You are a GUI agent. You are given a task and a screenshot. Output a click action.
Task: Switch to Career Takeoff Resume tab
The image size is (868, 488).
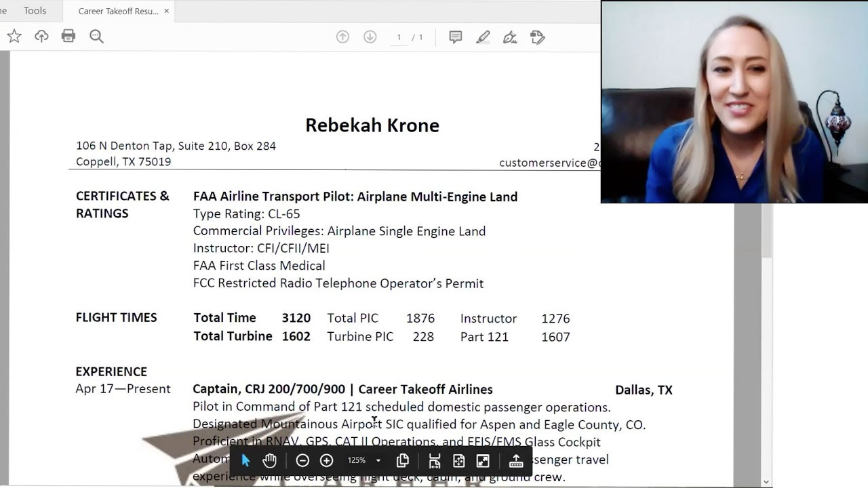(x=118, y=11)
